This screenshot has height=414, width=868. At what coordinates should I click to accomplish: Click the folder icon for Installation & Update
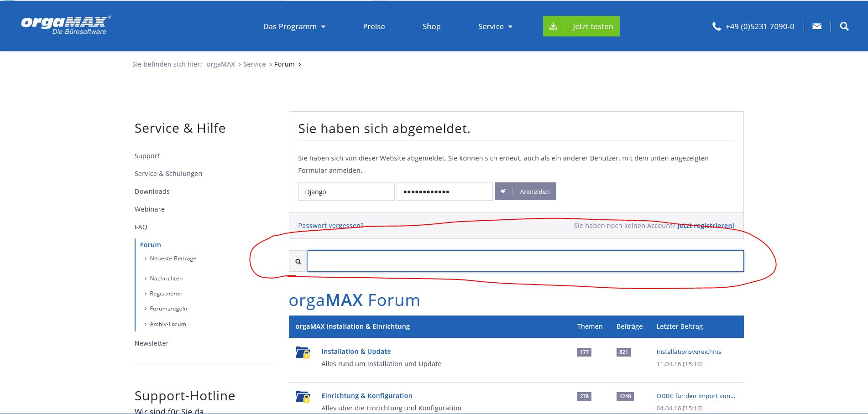coord(303,352)
